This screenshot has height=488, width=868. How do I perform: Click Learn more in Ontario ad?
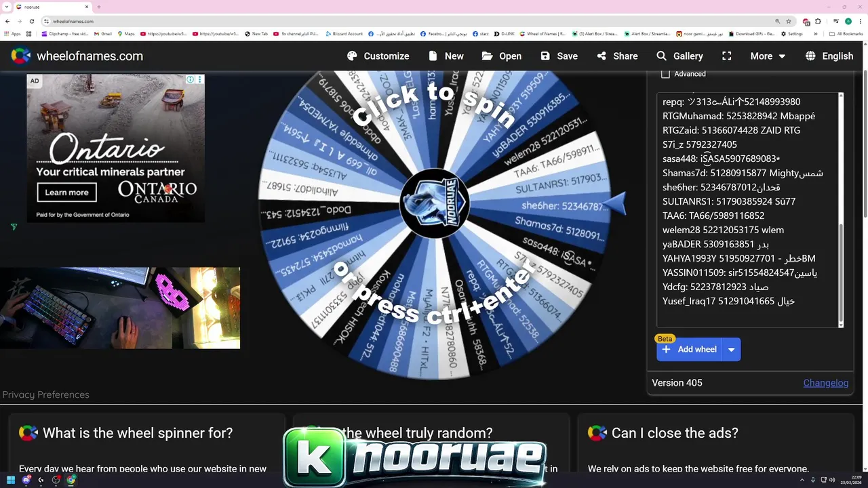66,192
